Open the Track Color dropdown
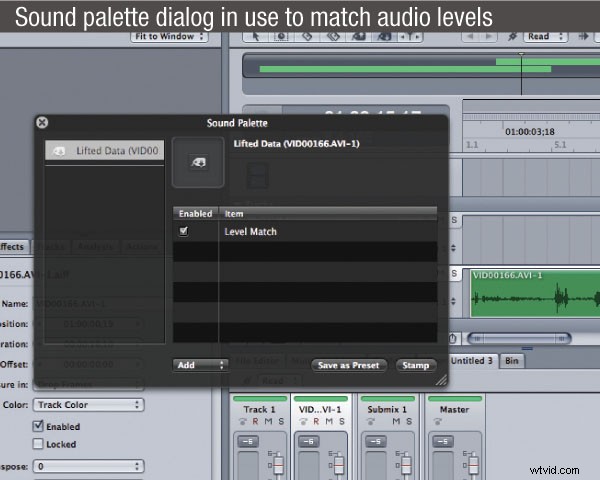 point(88,405)
